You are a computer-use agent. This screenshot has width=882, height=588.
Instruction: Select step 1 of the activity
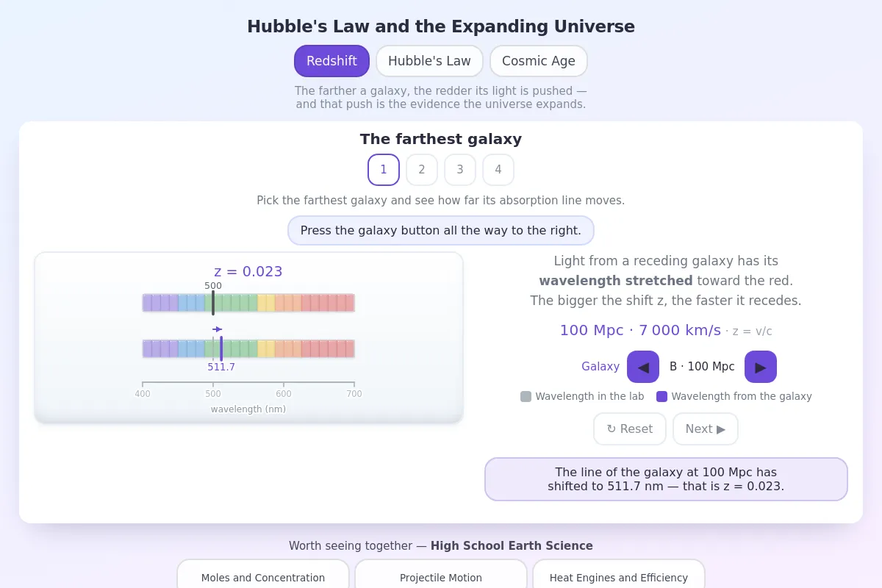point(384,170)
